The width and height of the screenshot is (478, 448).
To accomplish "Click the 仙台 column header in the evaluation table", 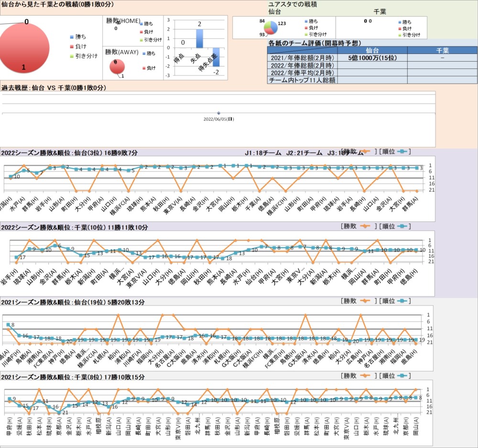I will pyautogui.click(x=372, y=50).
